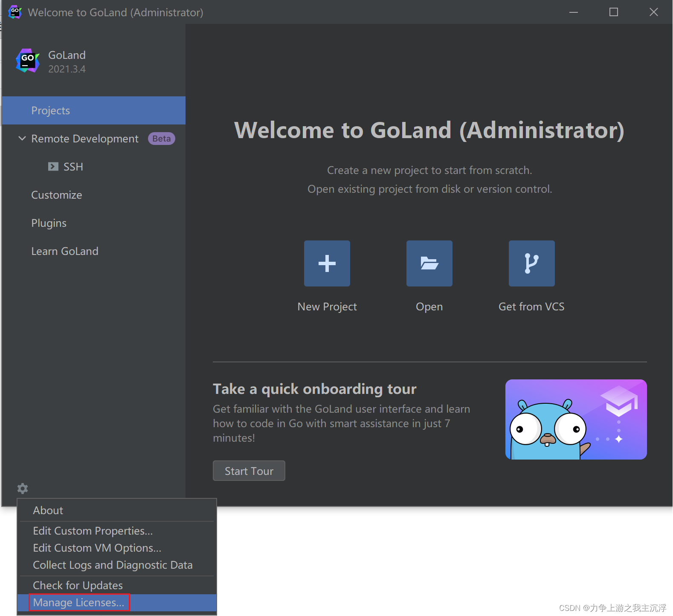Choose Manage Licenses menu item

point(117,602)
